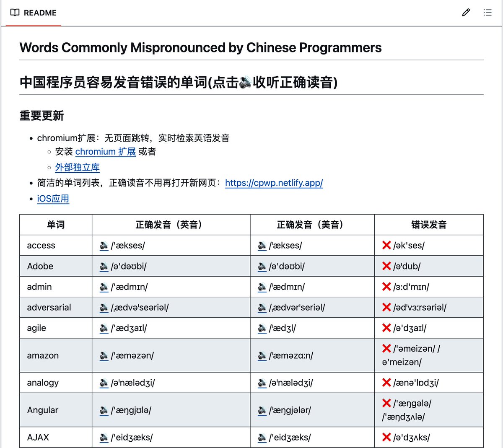The image size is (503, 448).
Task: Click the 正确发音（英音）column header
Action: 171,225
